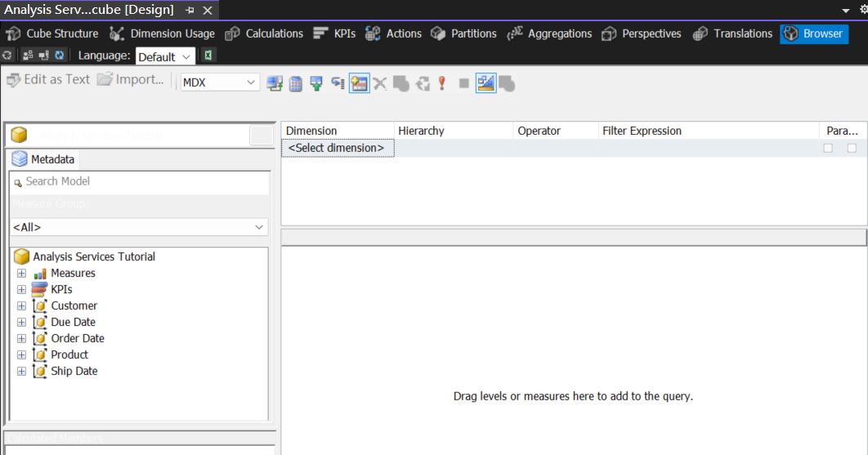This screenshot has height=455, width=868.
Task: Open the MDX query language dropdown
Action: tap(220, 83)
